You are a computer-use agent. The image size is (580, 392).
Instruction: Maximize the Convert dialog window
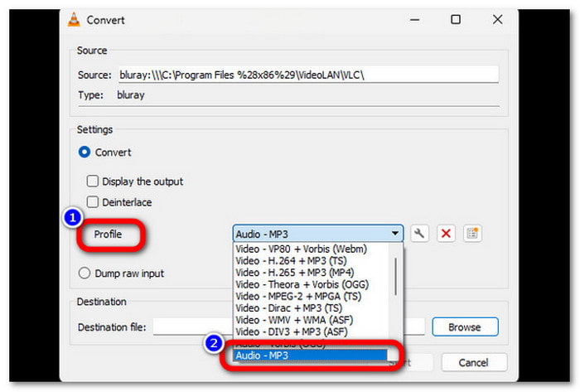tap(456, 19)
